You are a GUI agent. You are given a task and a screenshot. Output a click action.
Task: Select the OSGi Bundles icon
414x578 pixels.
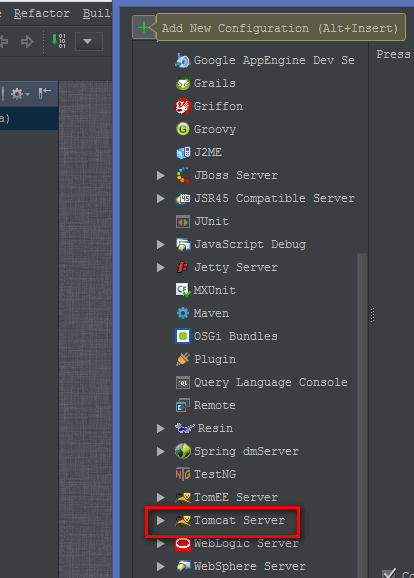(183, 336)
